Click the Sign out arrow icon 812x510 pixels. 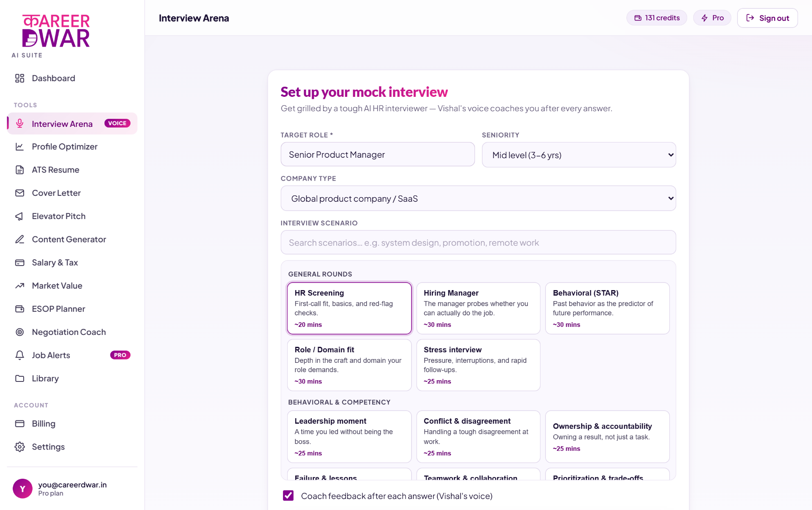pos(750,18)
